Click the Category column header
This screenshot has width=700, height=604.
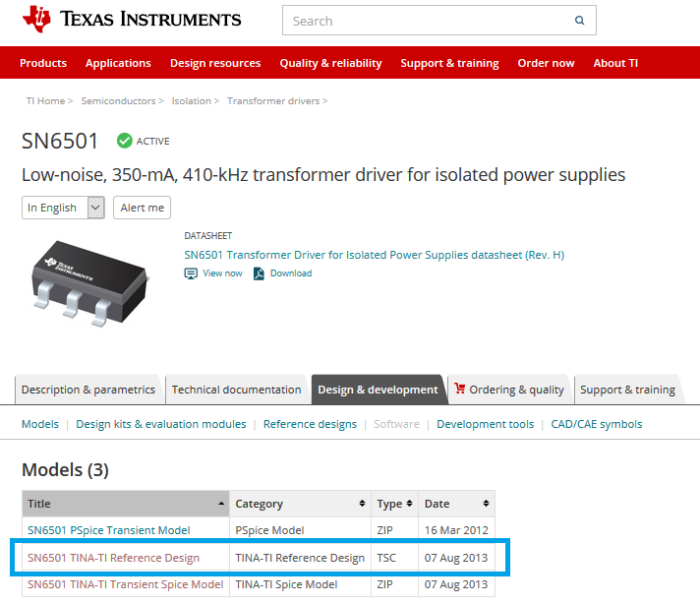point(301,504)
